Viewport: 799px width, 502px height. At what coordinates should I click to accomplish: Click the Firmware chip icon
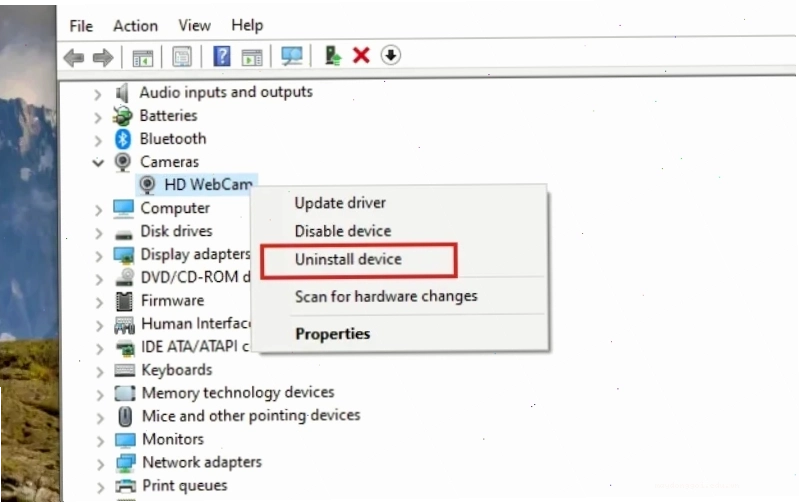pos(124,301)
